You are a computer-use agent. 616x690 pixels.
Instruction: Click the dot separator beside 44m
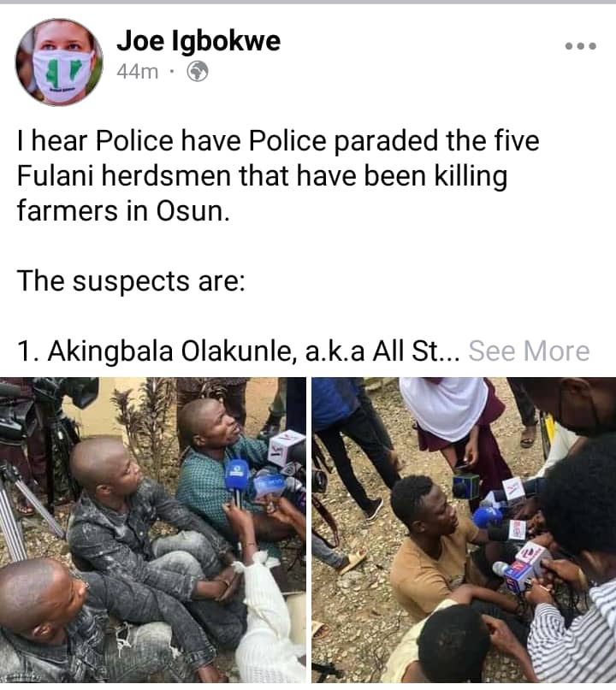click(x=172, y=71)
